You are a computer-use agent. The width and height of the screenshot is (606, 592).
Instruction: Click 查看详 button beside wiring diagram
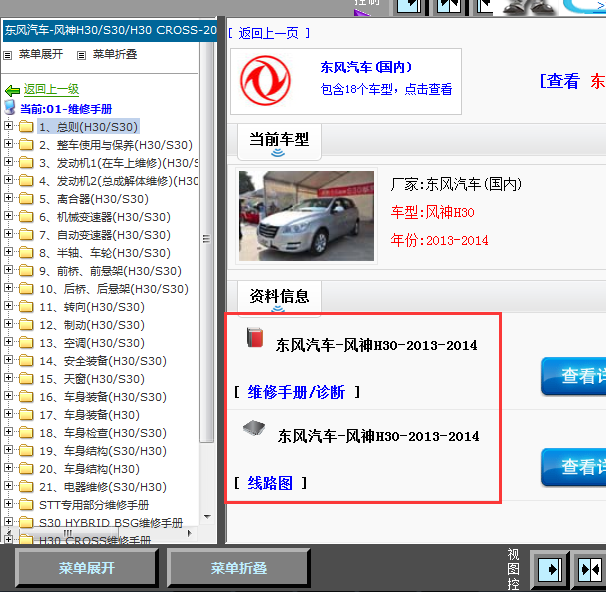(x=574, y=467)
